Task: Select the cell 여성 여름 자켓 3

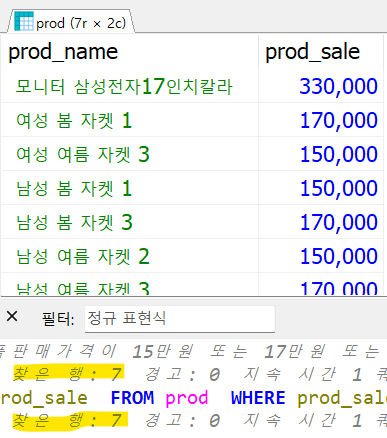Action: click(x=130, y=154)
